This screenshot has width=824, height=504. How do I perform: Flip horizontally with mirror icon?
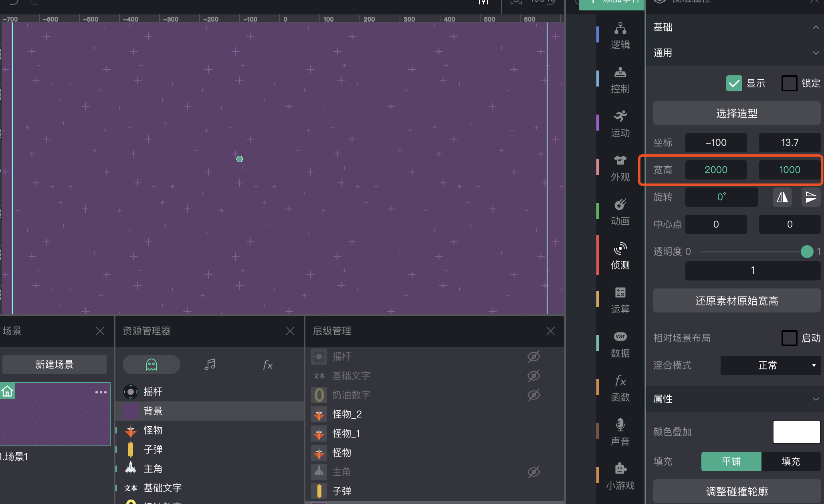[x=782, y=197]
